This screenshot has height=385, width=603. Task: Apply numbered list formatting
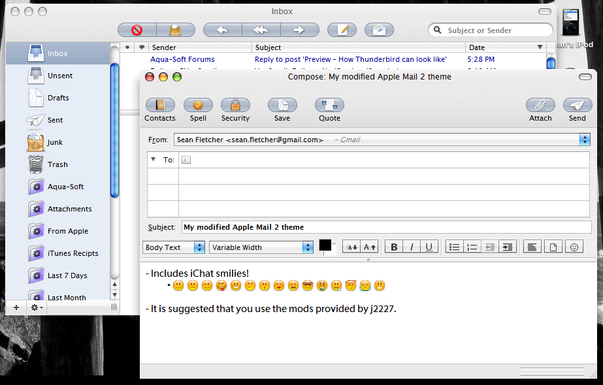click(x=472, y=247)
